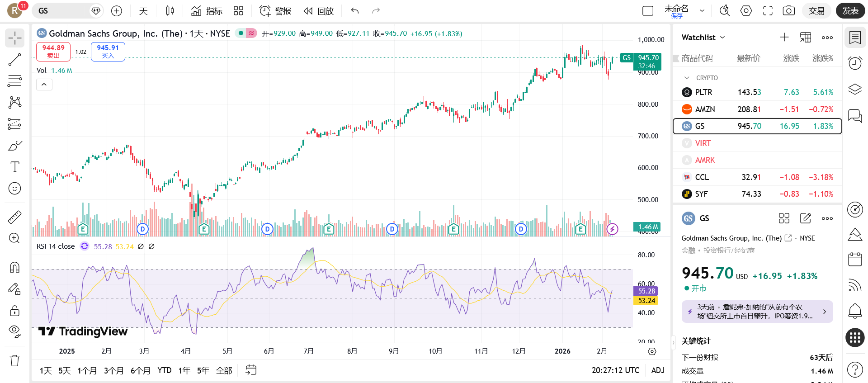The height and width of the screenshot is (383, 868).
Task: Remove objects with the trash icon
Action: coord(15,360)
